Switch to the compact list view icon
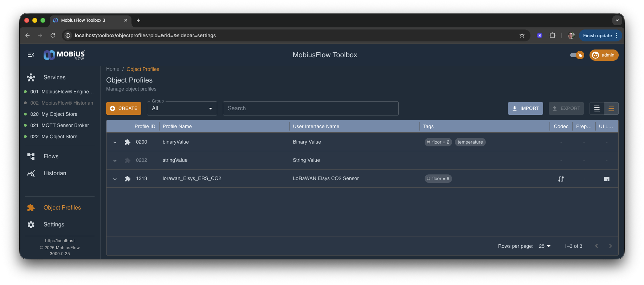This screenshot has width=644, height=285. [x=597, y=108]
